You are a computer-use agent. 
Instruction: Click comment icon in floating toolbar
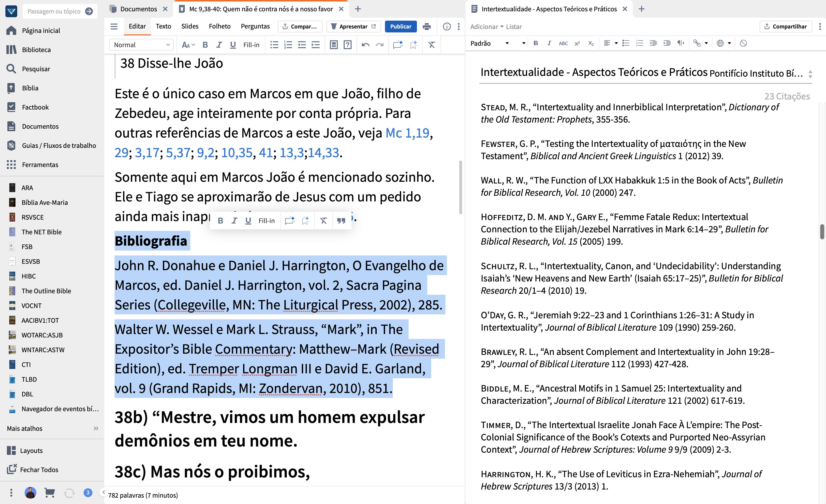click(x=290, y=220)
